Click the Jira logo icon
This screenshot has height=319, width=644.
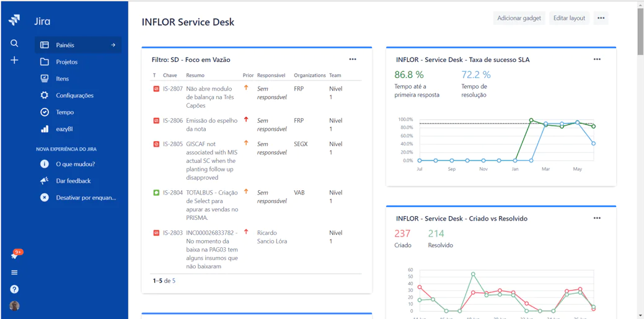tap(14, 20)
